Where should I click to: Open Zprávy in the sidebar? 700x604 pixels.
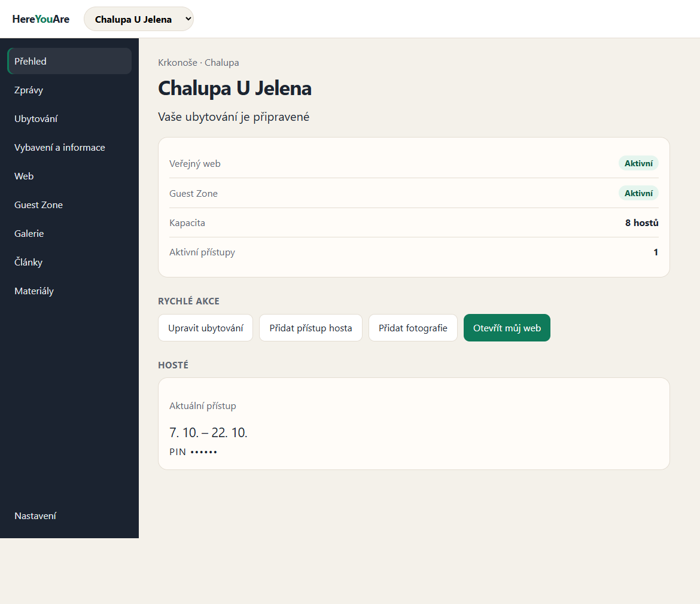pos(69,90)
